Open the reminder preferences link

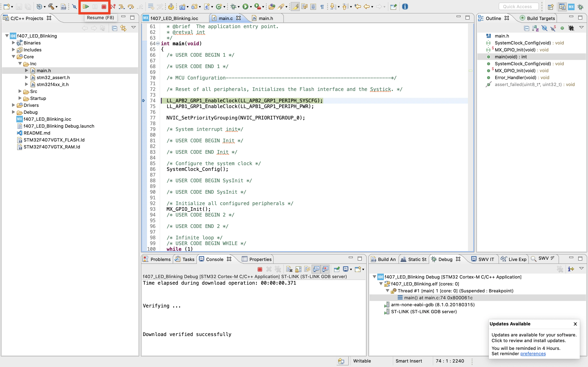[x=533, y=354]
